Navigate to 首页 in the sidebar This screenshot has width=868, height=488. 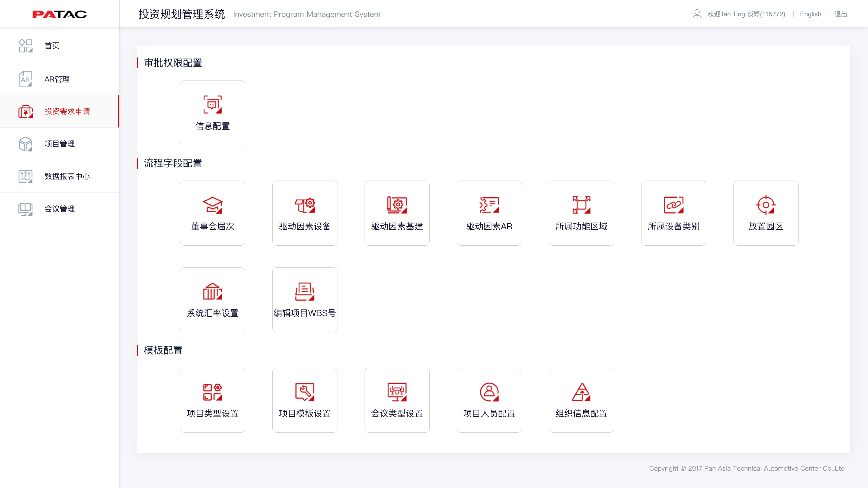click(x=52, y=46)
